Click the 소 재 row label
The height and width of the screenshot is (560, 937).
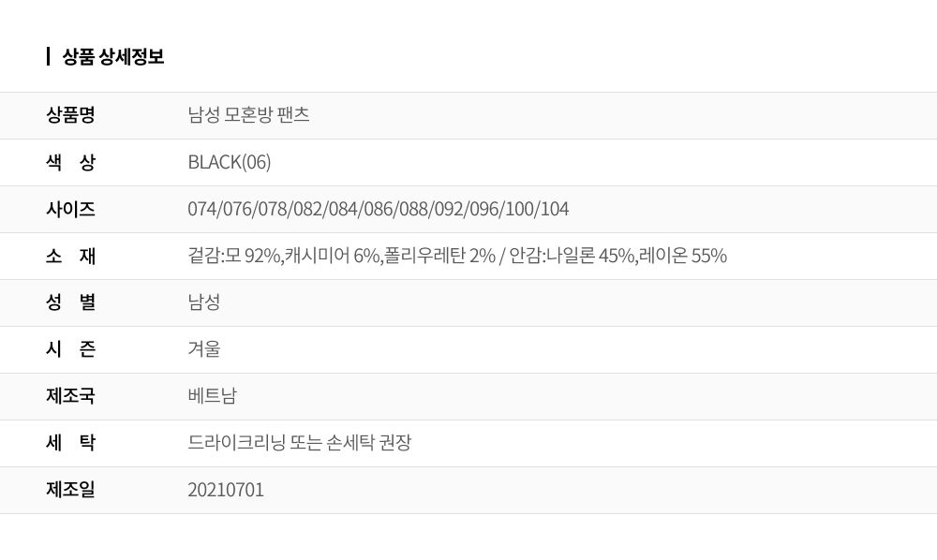tap(70, 256)
